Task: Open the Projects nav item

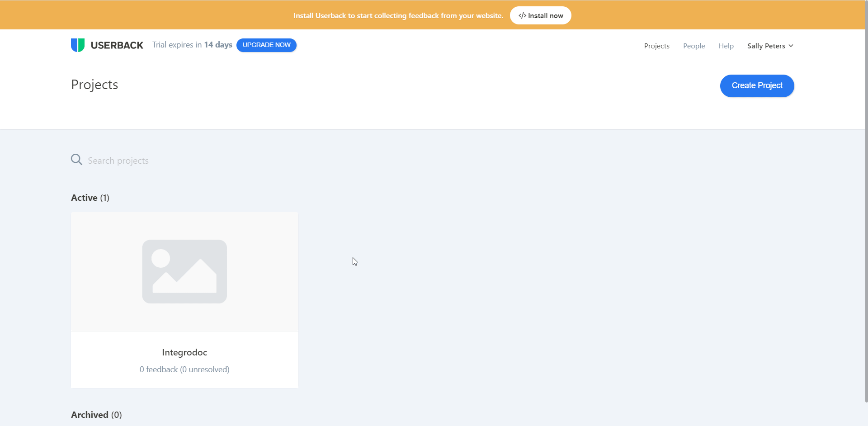Action: [656, 46]
